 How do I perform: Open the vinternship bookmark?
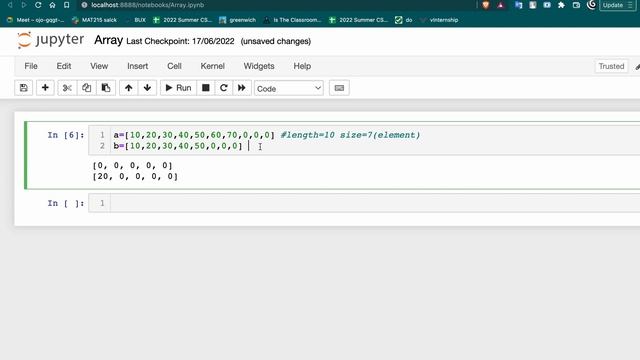tap(439, 20)
